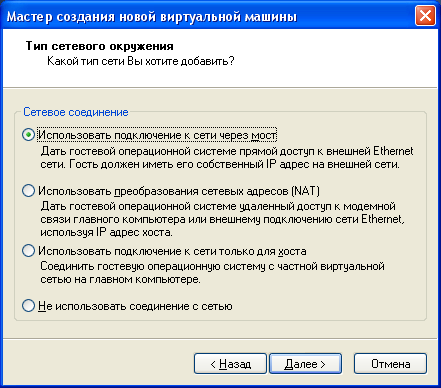
Task: Click the 'Сетевое соединение' group label
Action: point(76,112)
